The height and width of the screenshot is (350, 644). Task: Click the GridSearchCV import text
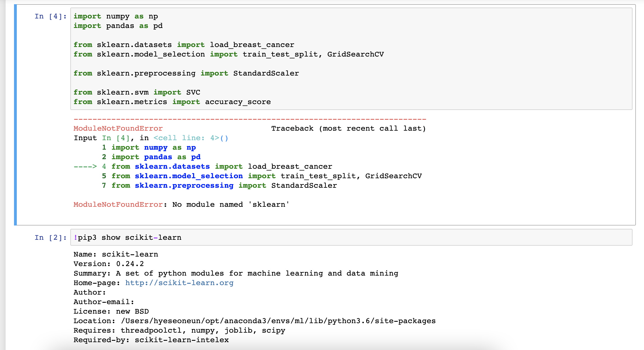click(356, 54)
